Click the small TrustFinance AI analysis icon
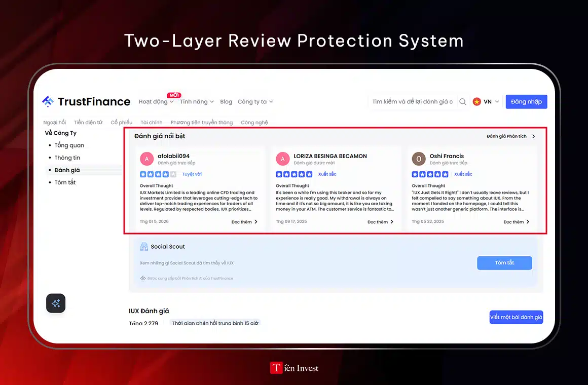This screenshot has height=385, width=588. point(143,278)
